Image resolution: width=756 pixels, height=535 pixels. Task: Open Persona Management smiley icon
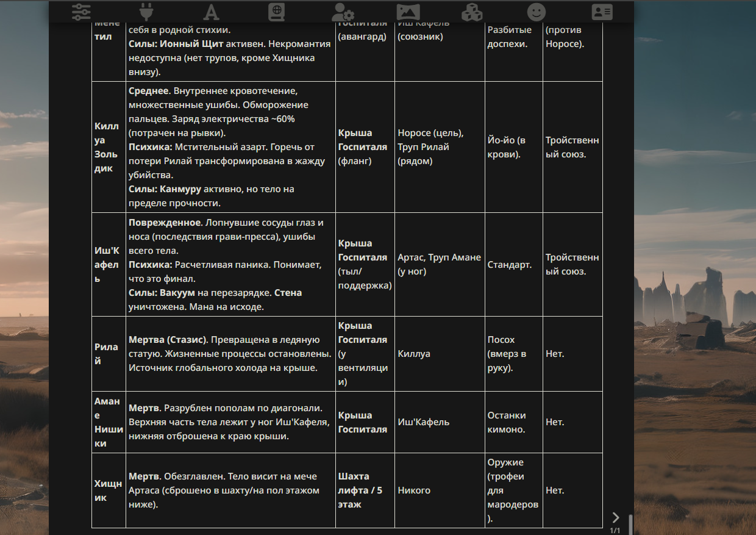click(x=537, y=12)
